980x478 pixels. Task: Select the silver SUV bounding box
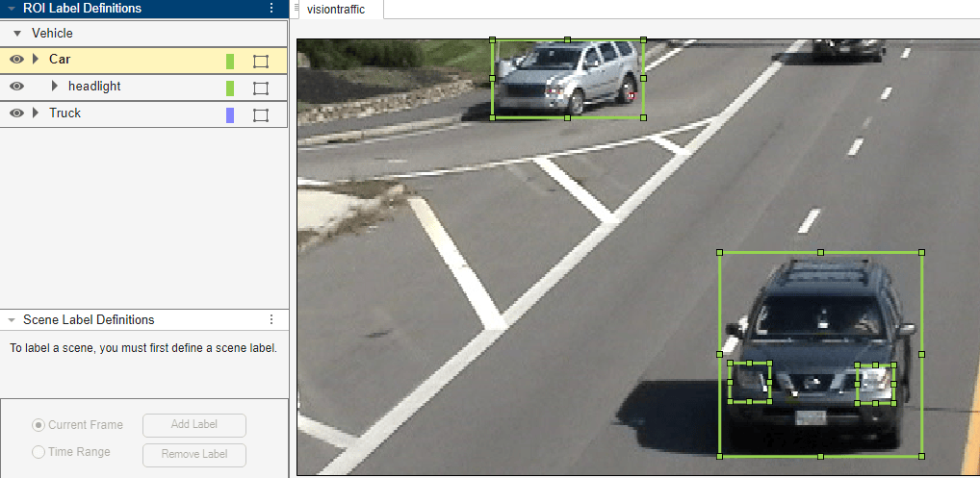pyautogui.click(x=568, y=79)
